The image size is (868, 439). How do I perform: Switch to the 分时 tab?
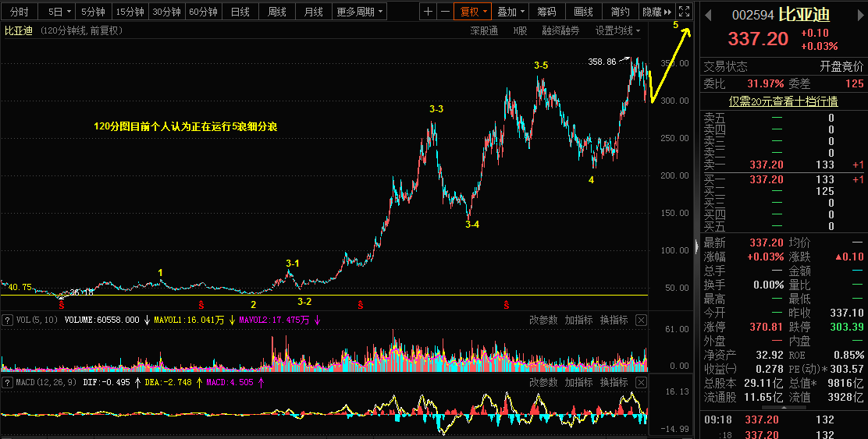[x=20, y=12]
